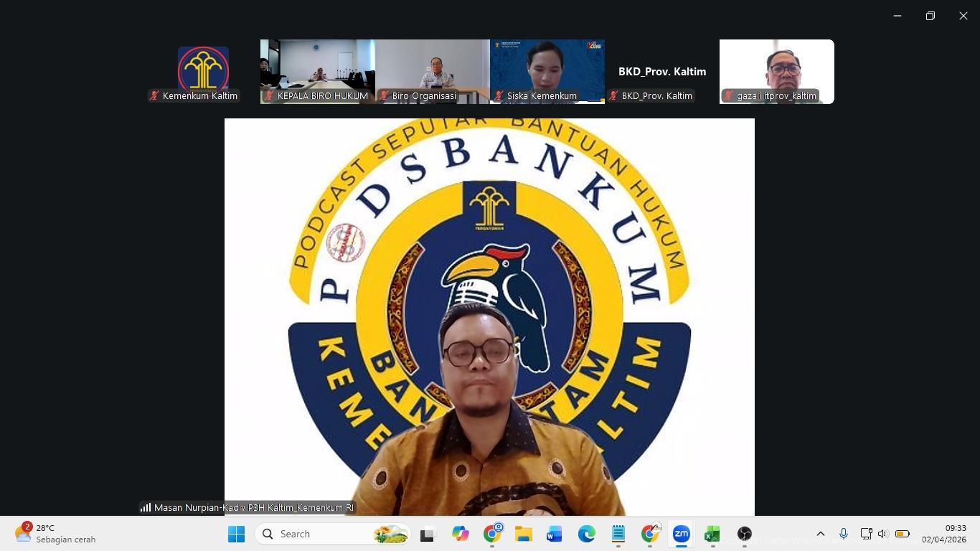Open the Zoom app in taskbar
Viewport: 980px width, 551px height.
click(681, 534)
